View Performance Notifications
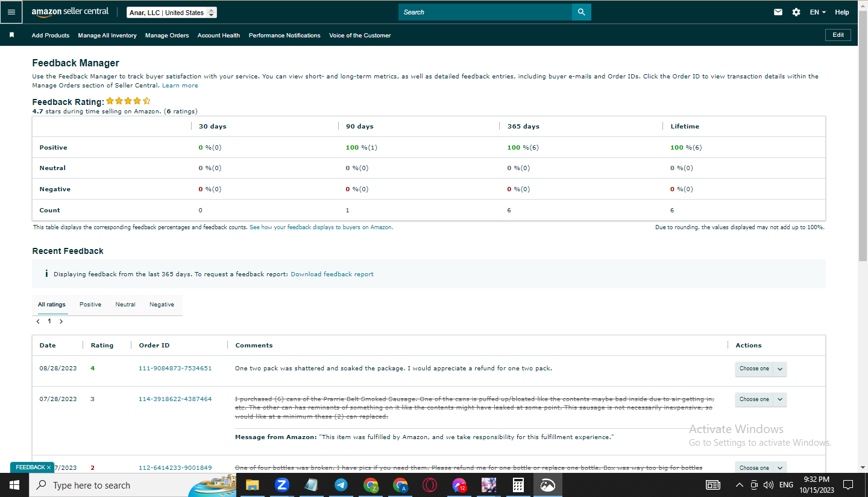Screen dimensions: 868x497 pyautogui.click(x=285, y=36)
